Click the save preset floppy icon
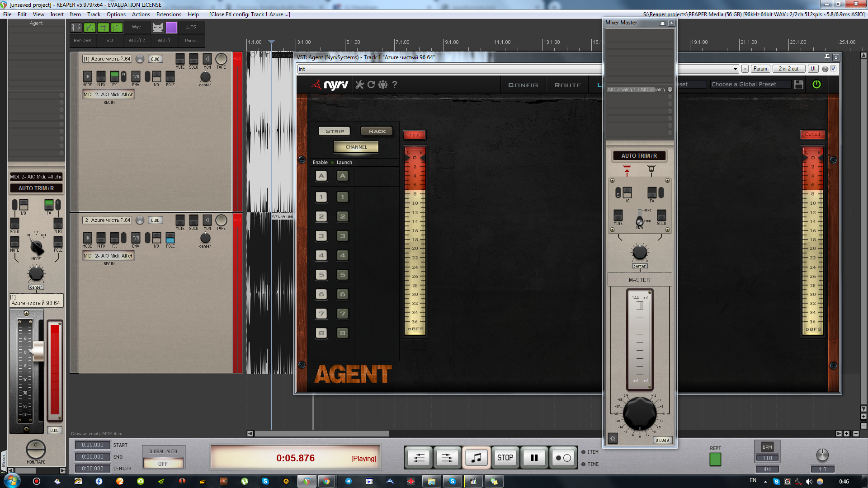Image resolution: width=868 pixels, height=488 pixels. [x=799, y=84]
